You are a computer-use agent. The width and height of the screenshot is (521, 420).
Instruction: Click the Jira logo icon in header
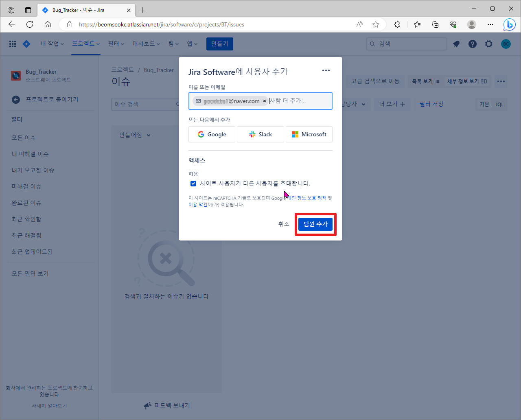click(x=26, y=44)
